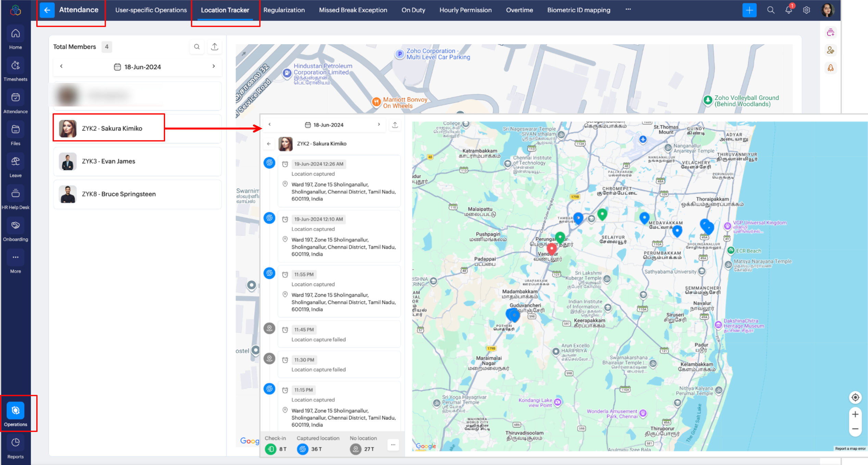868x465 pixels.
Task: Open the legend three-dot more menu
Action: pos(393,445)
